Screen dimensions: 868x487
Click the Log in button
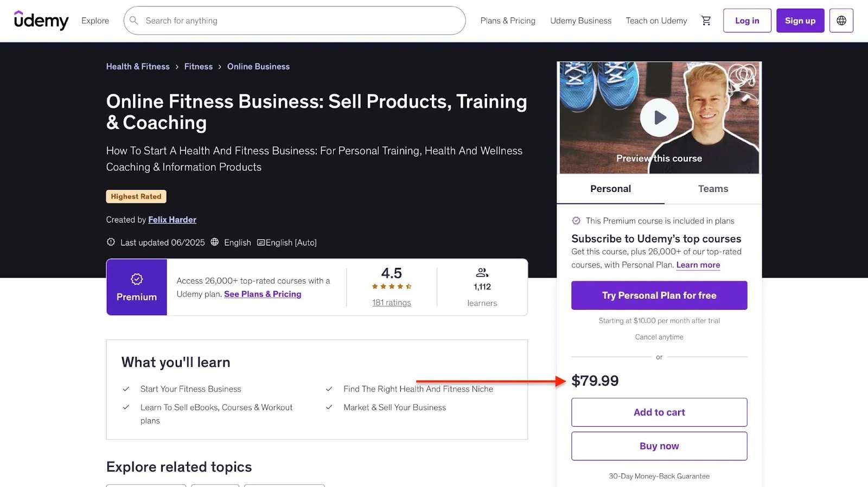pyautogui.click(x=747, y=21)
